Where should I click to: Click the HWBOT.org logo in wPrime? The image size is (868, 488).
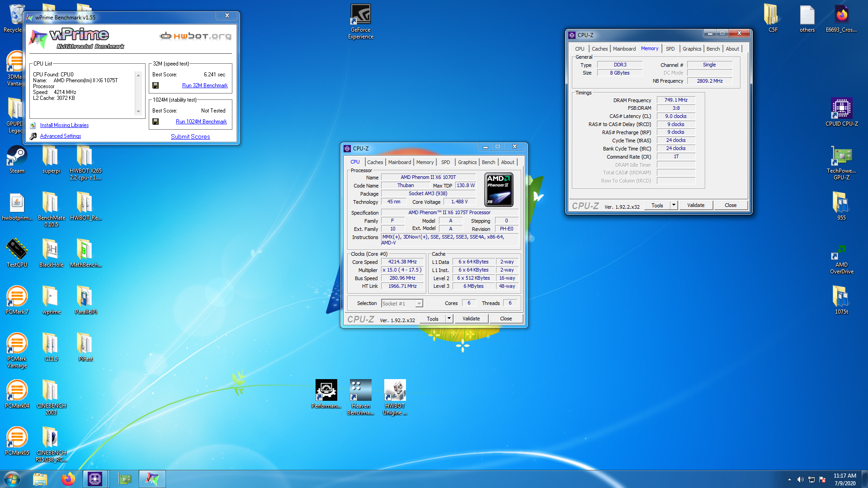[196, 36]
